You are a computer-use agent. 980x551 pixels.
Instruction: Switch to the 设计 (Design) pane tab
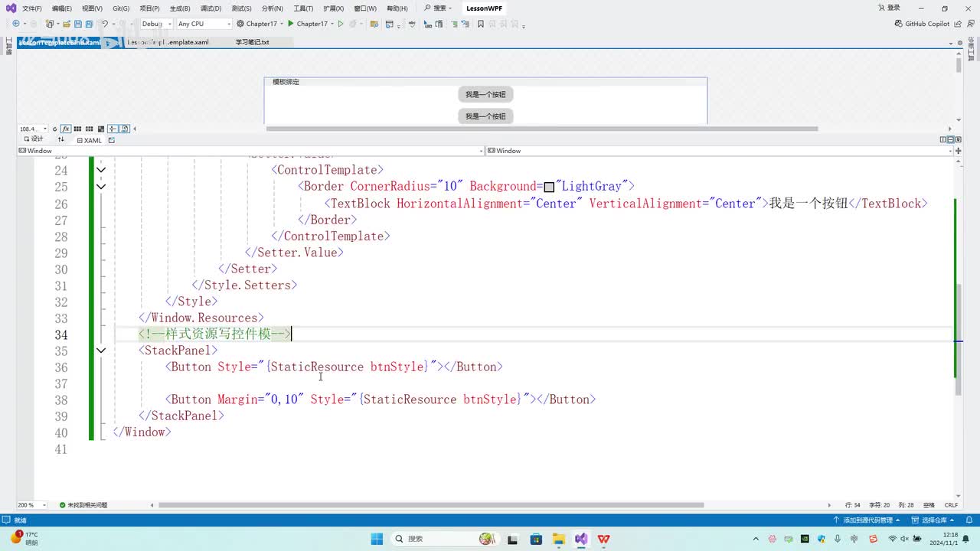[34, 139]
